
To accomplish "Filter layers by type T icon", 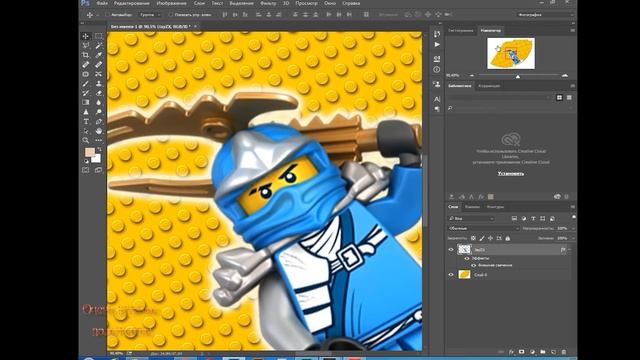I will (x=533, y=219).
